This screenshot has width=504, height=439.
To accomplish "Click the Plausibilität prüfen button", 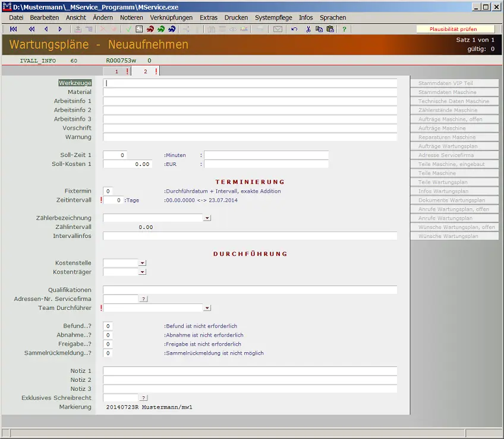I will click(x=453, y=29).
